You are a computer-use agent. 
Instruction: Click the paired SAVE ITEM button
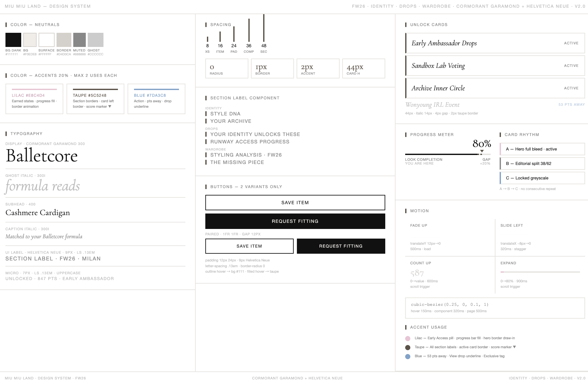click(249, 246)
